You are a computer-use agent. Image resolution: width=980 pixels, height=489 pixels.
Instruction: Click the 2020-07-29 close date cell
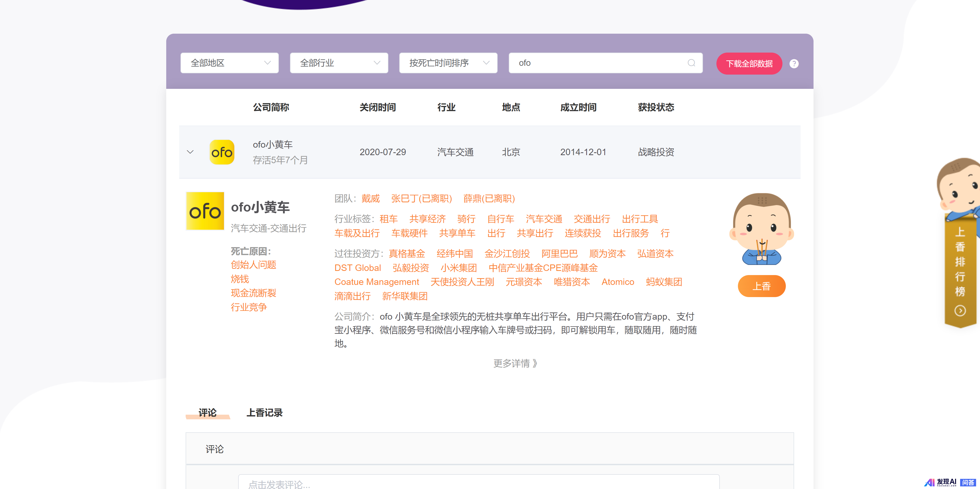click(383, 152)
